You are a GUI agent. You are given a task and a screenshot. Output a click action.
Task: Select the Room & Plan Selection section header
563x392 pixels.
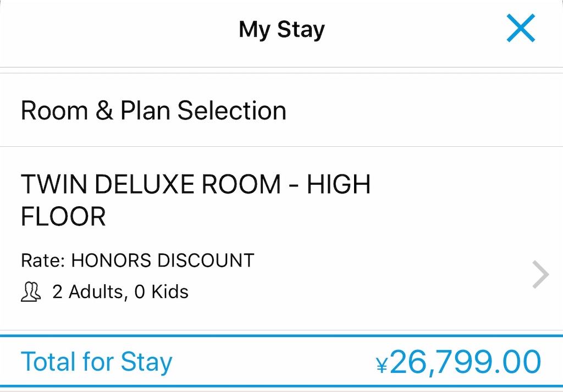[x=154, y=110]
